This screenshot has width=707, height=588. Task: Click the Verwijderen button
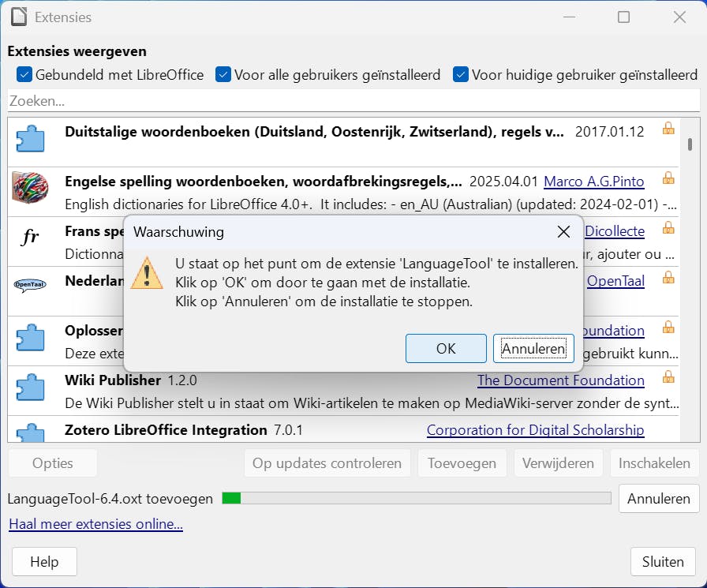(x=558, y=463)
